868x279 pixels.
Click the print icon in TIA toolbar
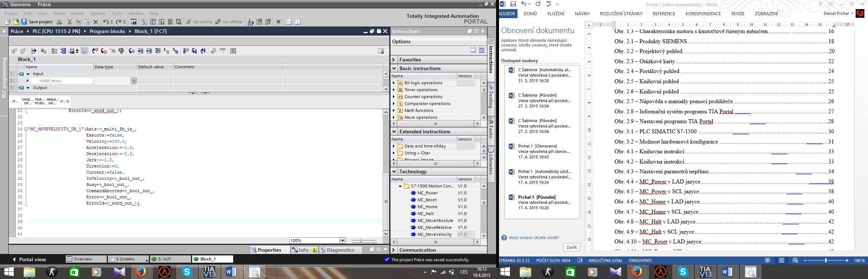click(x=59, y=22)
